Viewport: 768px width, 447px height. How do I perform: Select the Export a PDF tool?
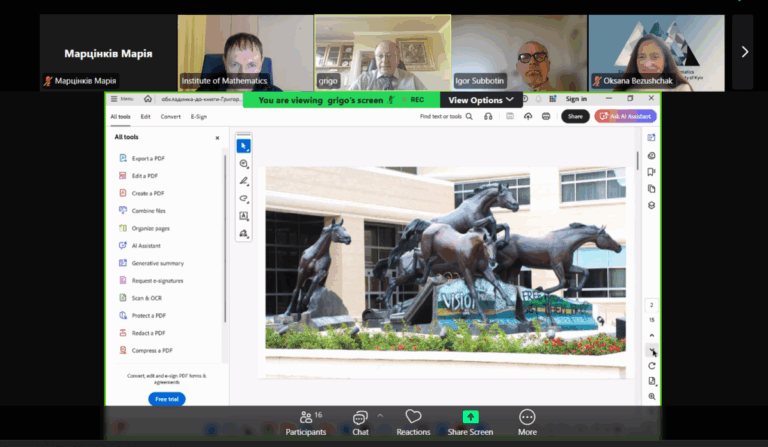point(148,158)
